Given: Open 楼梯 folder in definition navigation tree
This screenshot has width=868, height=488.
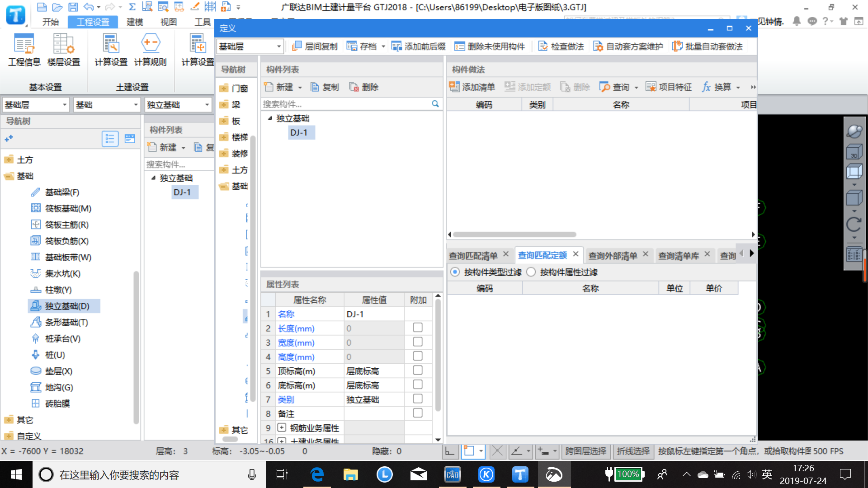Looking at the screenshot, I should [x=234, y=137].
